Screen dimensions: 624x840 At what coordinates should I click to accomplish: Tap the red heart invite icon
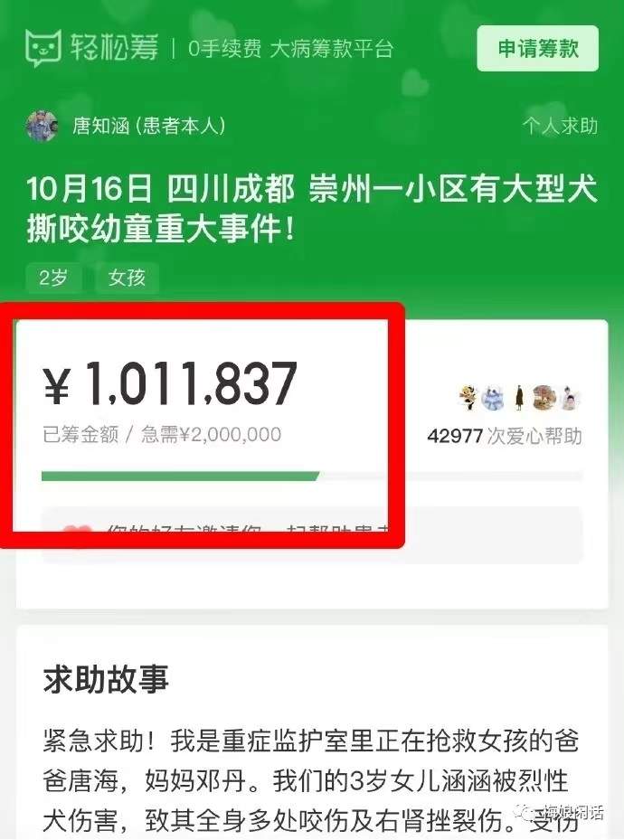[x=77, y=533]
